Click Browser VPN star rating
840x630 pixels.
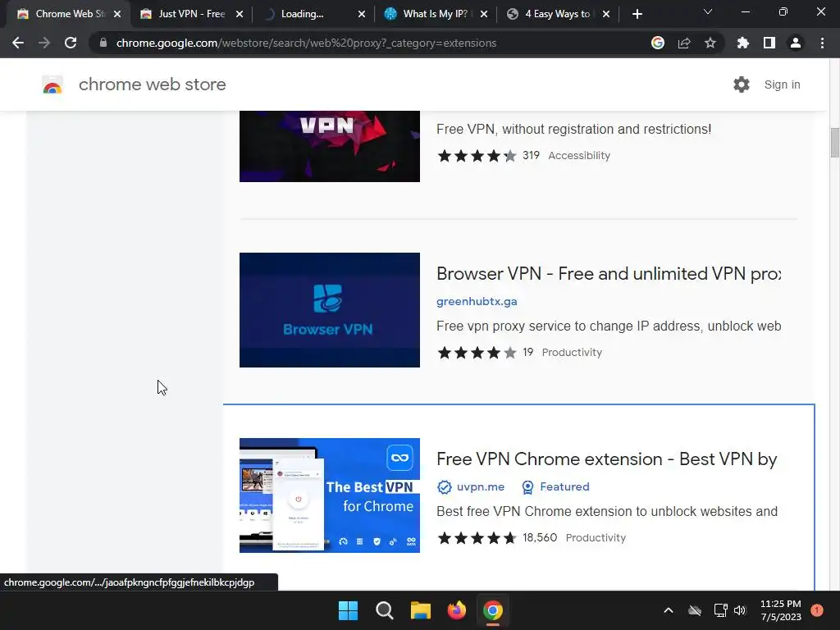(477, 353)
